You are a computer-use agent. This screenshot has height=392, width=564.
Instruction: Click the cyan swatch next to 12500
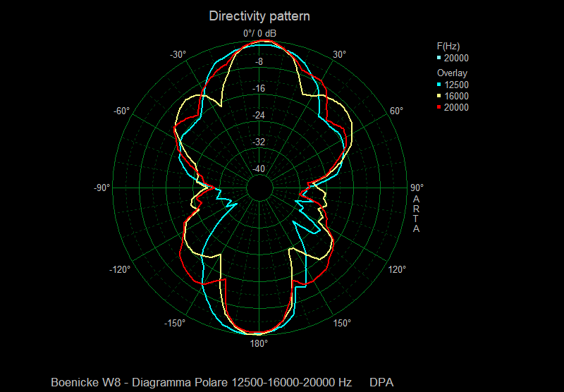point(439,85)
